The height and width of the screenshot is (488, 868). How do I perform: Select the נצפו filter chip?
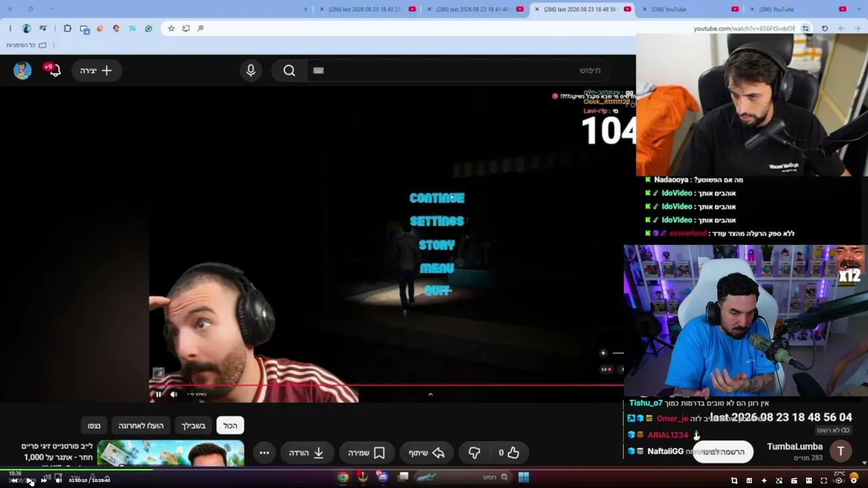(x=94, y=426)
